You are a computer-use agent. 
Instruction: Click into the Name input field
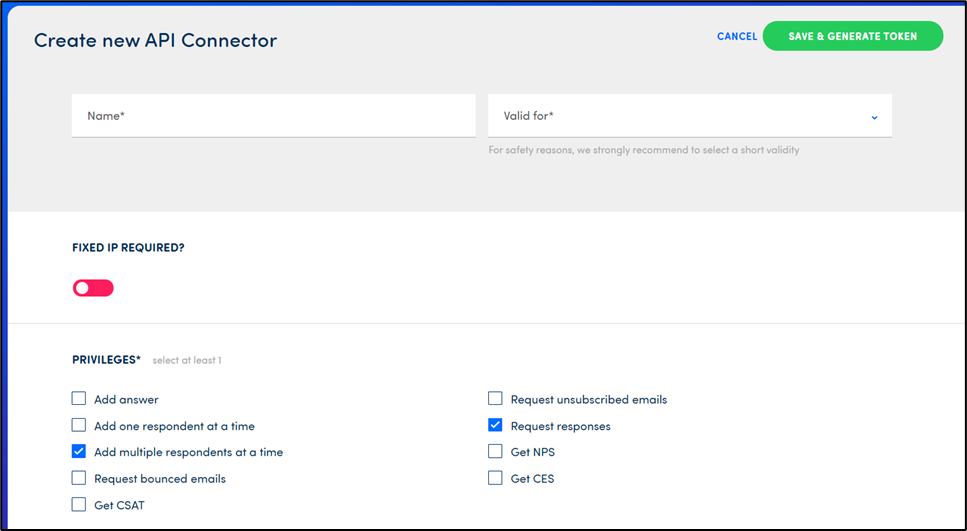click(273, 116)
